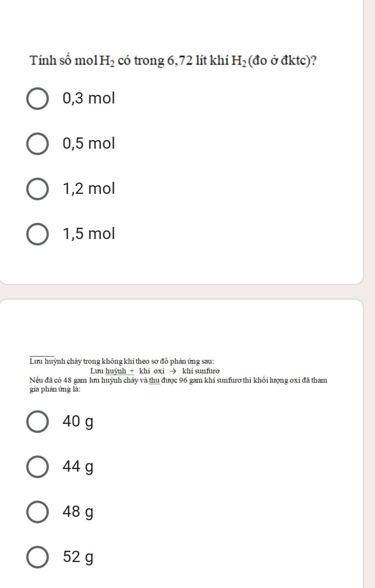The width and height of the screenshot is (375, 588).
Task: Click the '0,3 mol' answer label text
Action: [x=89, y=98]
